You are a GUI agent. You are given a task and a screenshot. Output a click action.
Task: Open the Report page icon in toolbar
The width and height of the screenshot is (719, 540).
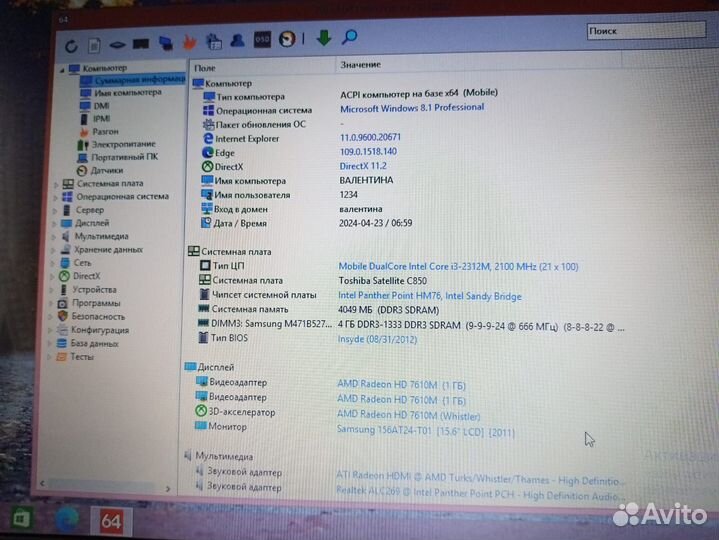[94, 45]
